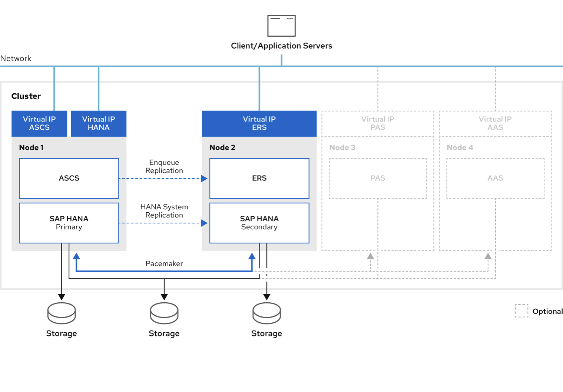
Task: Enable the optional AAS component box
Action: (495, 178)
